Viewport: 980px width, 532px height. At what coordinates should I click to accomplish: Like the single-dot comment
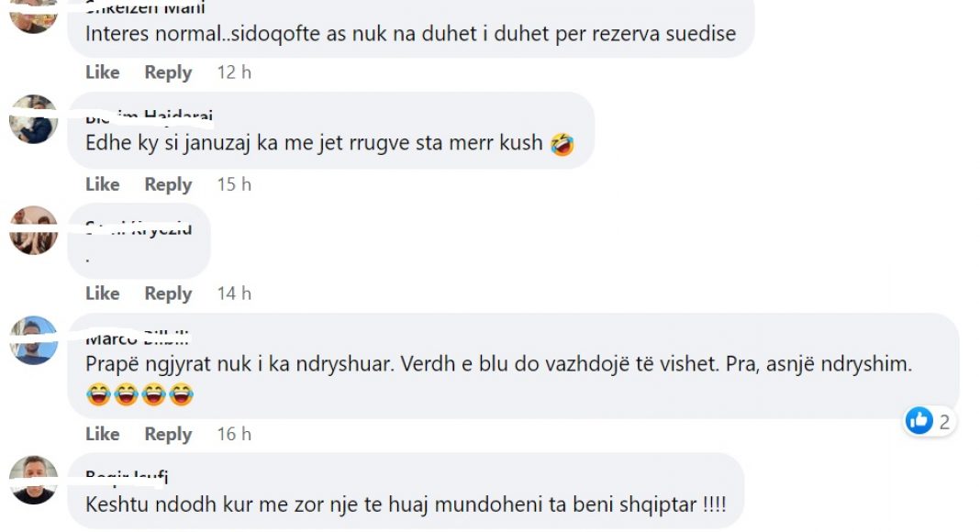[103, 293]
